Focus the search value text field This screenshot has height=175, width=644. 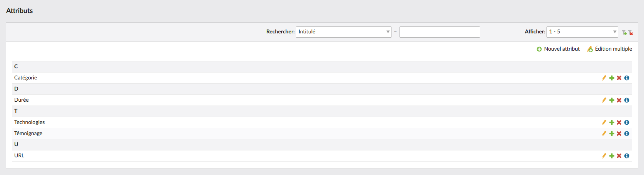click(x=440, y=32)
